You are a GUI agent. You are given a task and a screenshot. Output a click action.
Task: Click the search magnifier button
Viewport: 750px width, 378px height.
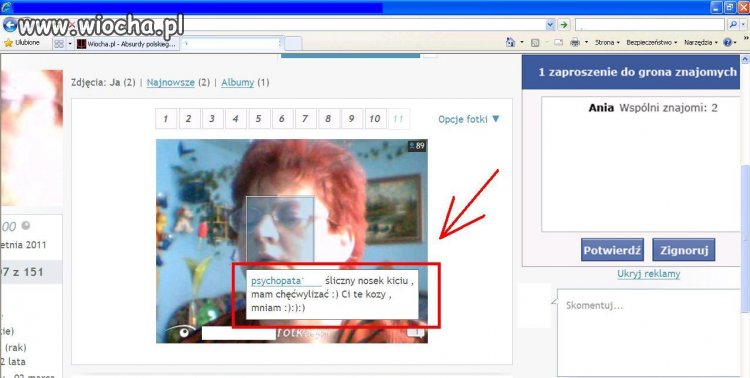coord(732,25)
